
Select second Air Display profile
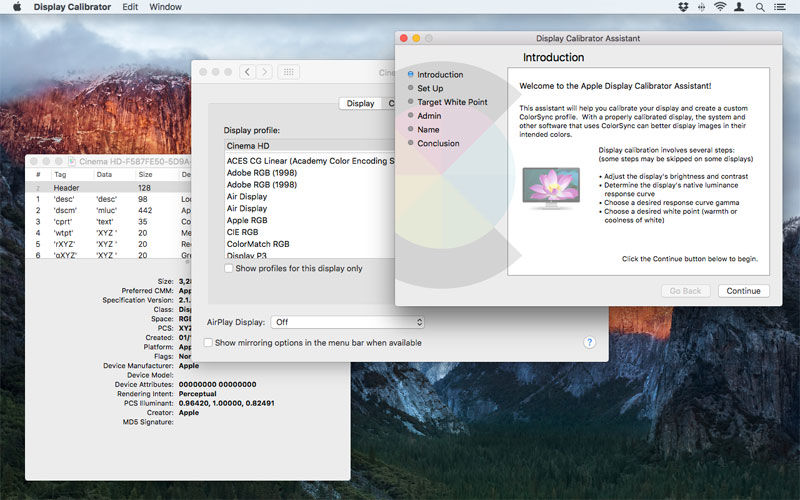310,208
